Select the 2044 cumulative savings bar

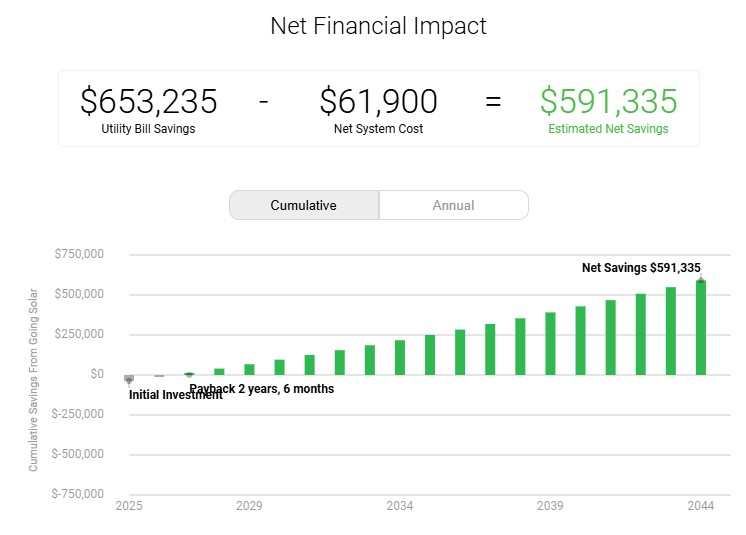701,328
